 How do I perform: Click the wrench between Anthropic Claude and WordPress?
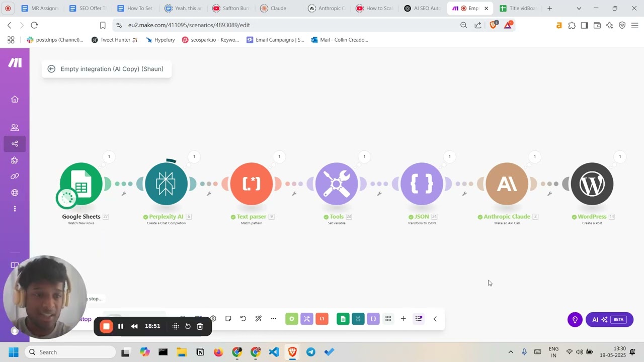click(549, 194)
